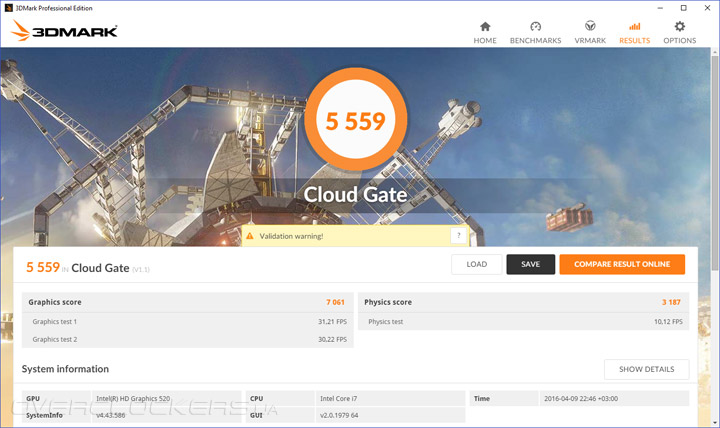The width and height of the screenshot is (720, 428).
Task: Click the 3DMark logo
Action: coord(64,30)
